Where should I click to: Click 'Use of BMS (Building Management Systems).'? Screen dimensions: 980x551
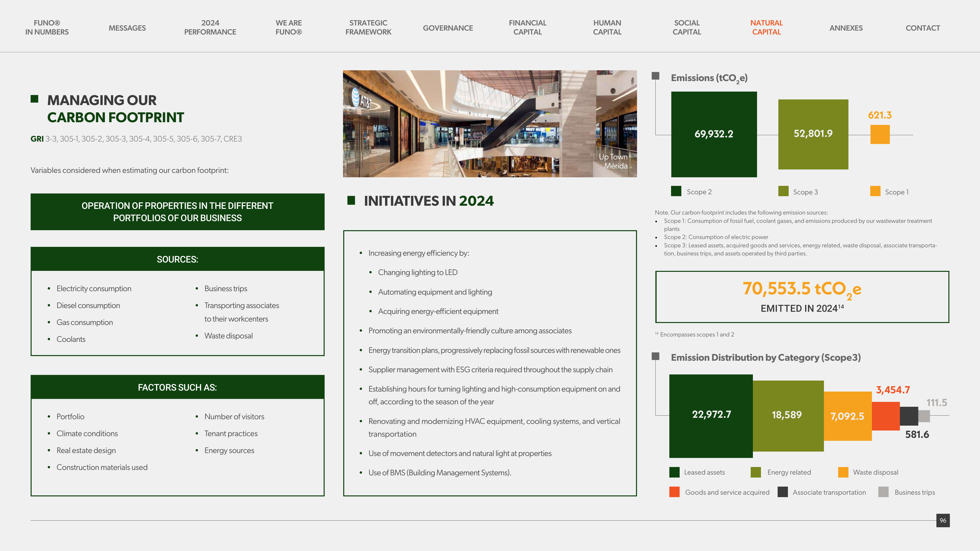(x=440, y=473)
